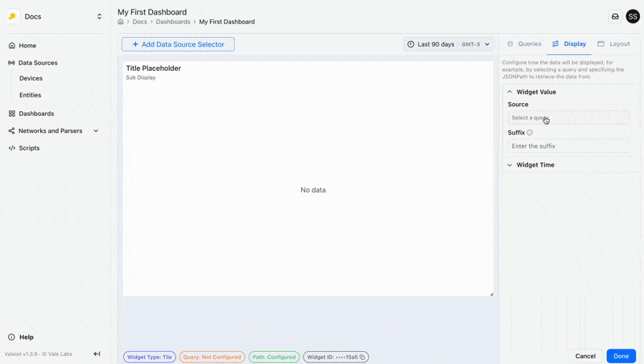Click the My First Dashboard breadcrumb
This screenshot has height=364, width=644.
[x=227, y=22]
